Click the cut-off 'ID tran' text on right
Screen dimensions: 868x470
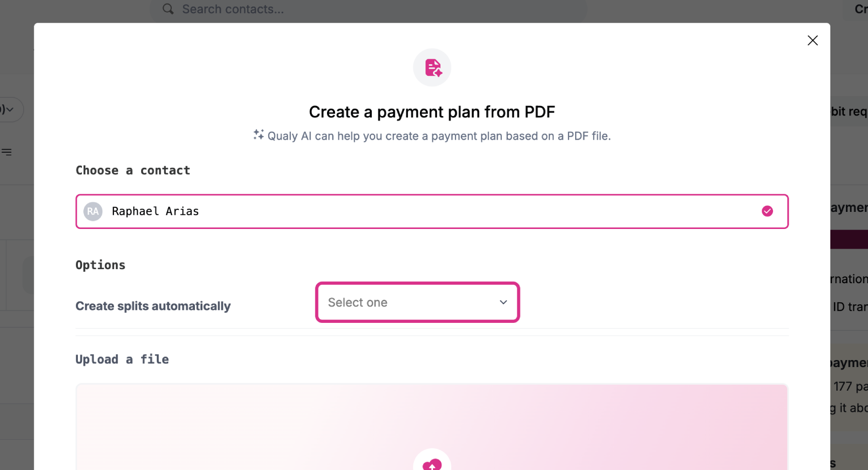coord(850,307)
